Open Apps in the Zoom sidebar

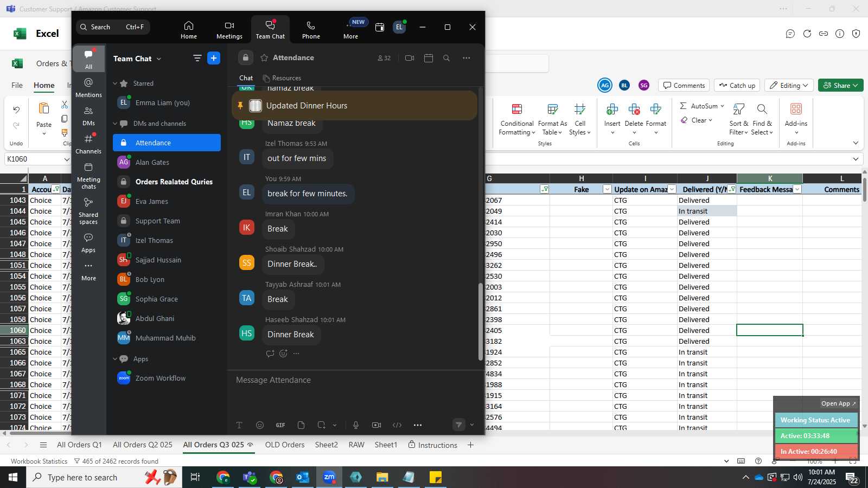point(88,243)
